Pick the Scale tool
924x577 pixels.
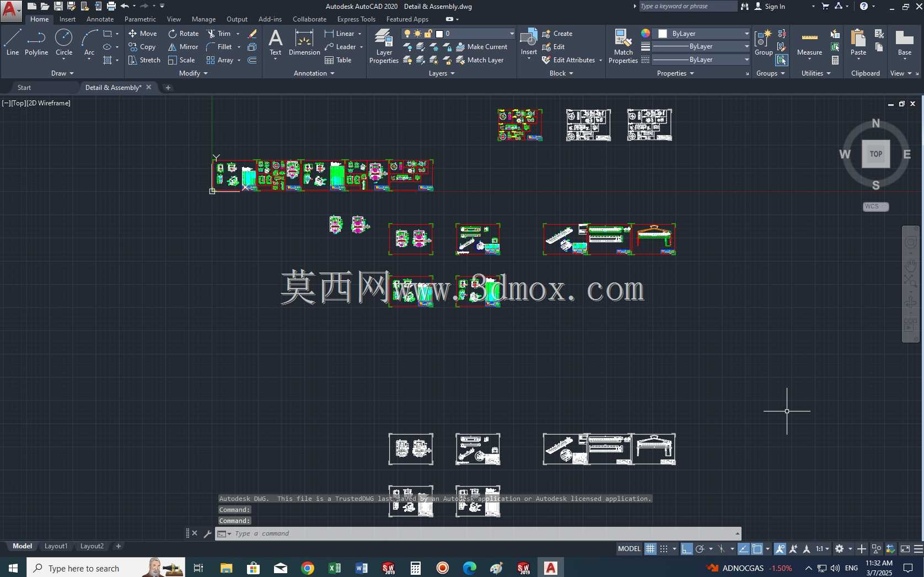click(181, 60)
